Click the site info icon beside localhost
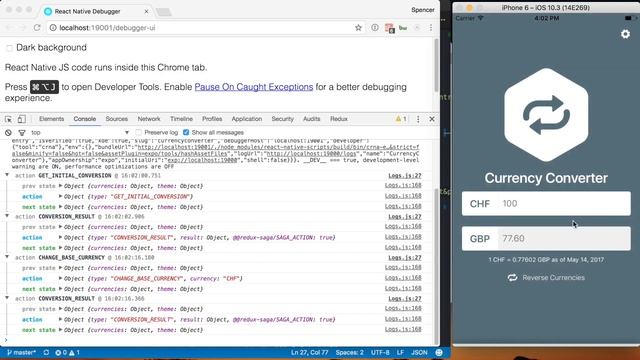The width and height of the screenshot is (640, 360). (x=53, y=27)
